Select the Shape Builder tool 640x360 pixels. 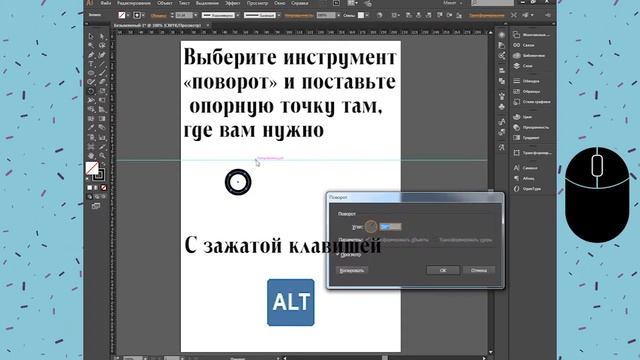(x=91, y=109)
